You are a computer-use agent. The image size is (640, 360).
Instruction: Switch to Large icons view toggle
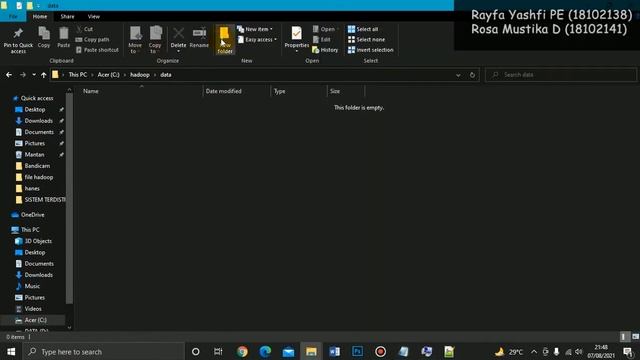point(635,337)
